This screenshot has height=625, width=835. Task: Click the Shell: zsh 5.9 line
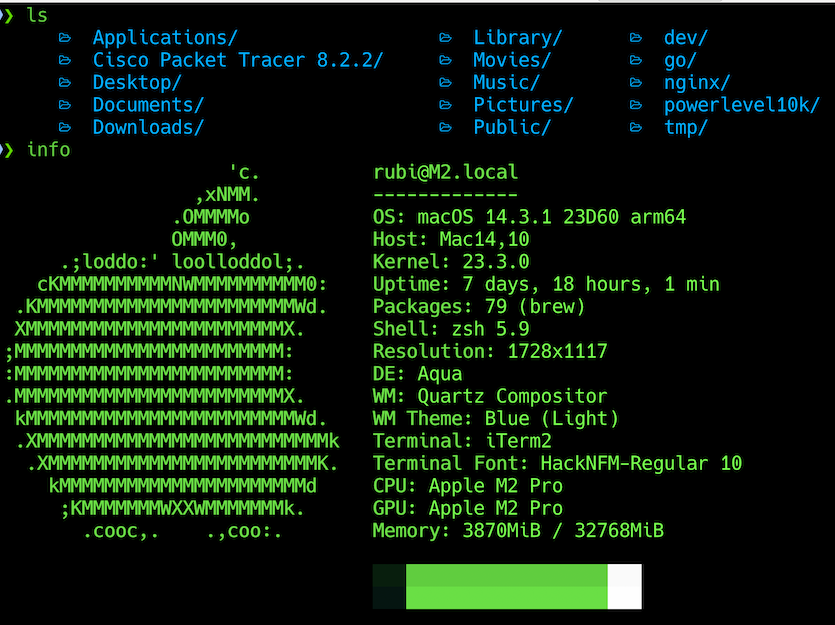451,329
